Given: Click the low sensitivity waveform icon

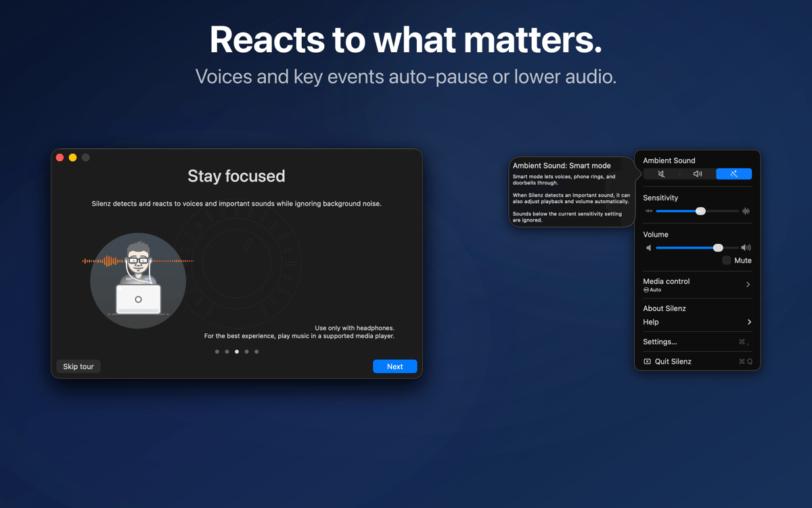Looking at the screenshot, I should click(x=649, y=211).
